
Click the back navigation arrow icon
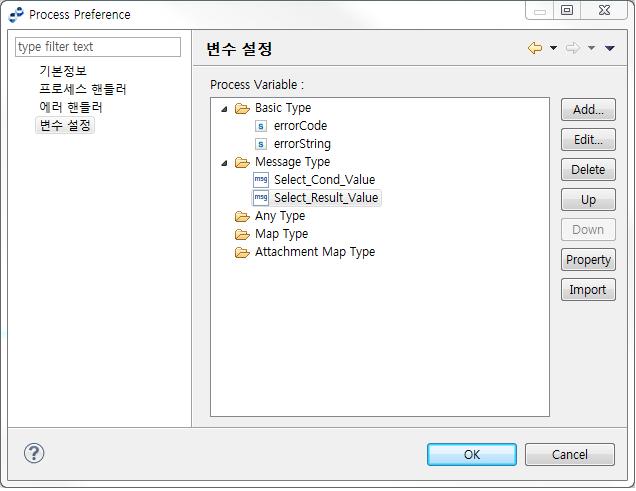[x=535, y=48]
